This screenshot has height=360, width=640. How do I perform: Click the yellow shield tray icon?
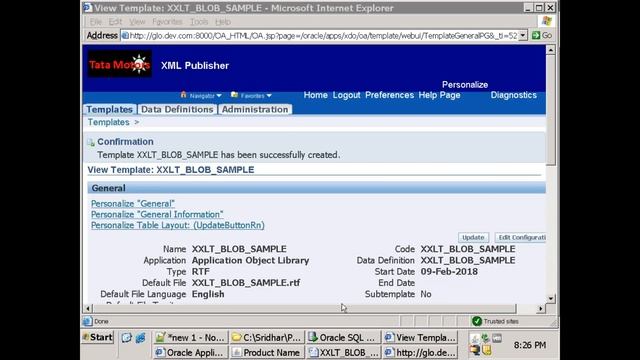(x=487, y=350)
